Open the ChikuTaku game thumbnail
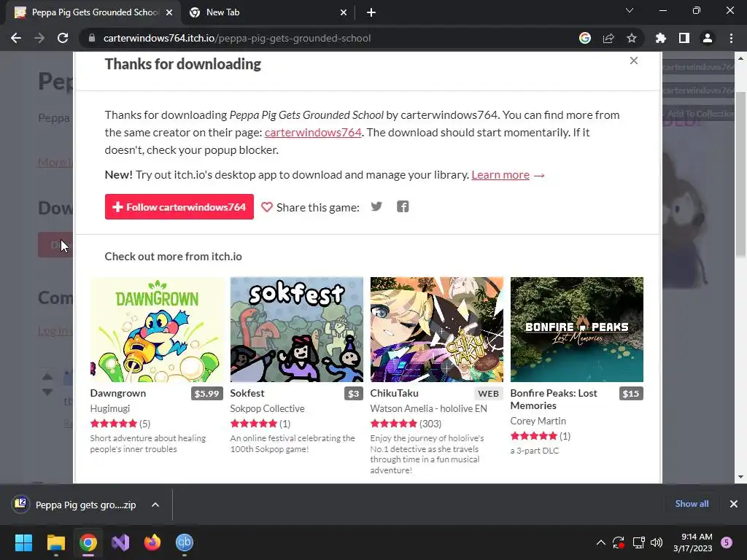The width and height of the screenshot is (747, 560). click(x=437, y=330)
